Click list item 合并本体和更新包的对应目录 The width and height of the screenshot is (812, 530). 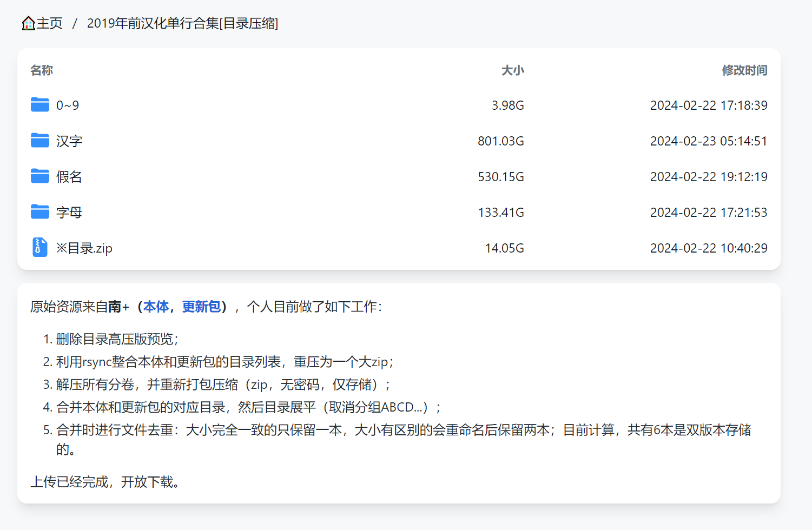[x=249, y=407]
